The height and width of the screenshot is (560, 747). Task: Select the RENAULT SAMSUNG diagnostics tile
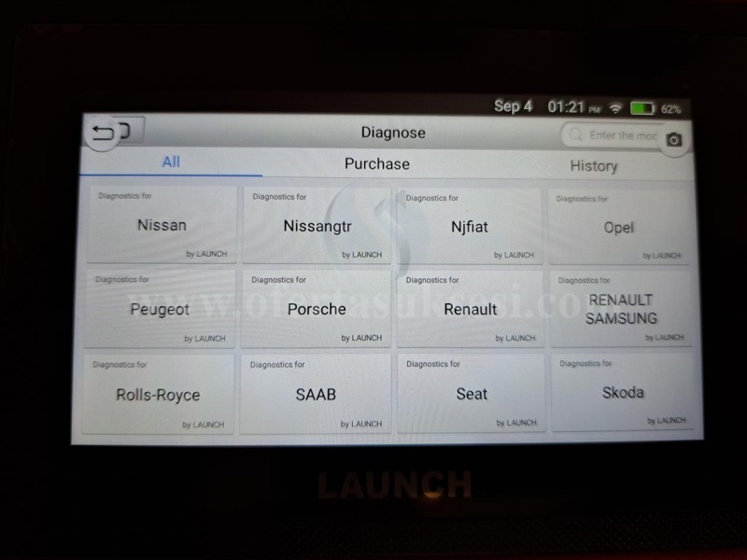(621, 309)
